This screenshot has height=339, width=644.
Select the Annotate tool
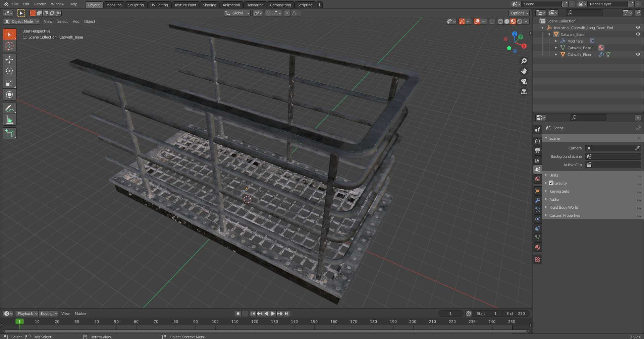[9, 108]
